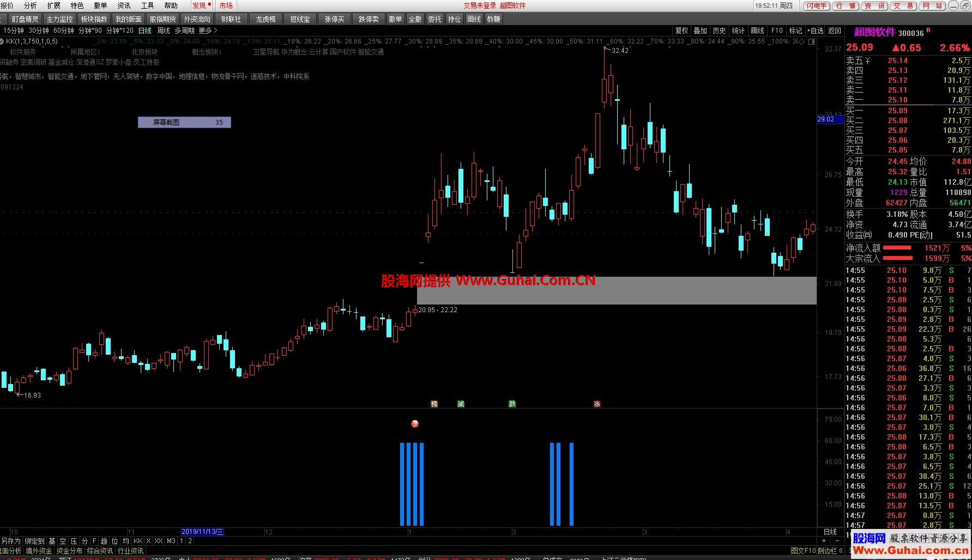Select the 趋 indicator tab

pos(104,541)
